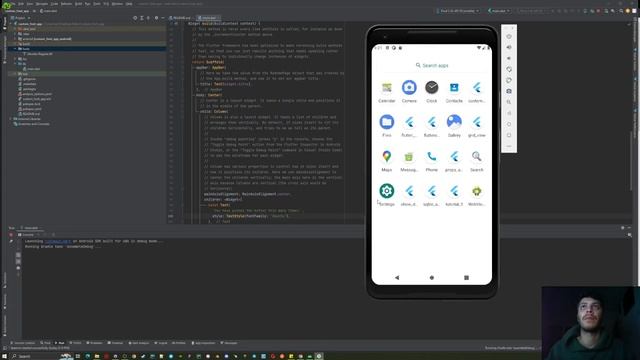Select the README.md editor tab
Viewport: 640px width, 360px height.
pyautogui.click(x=180, y=18)
